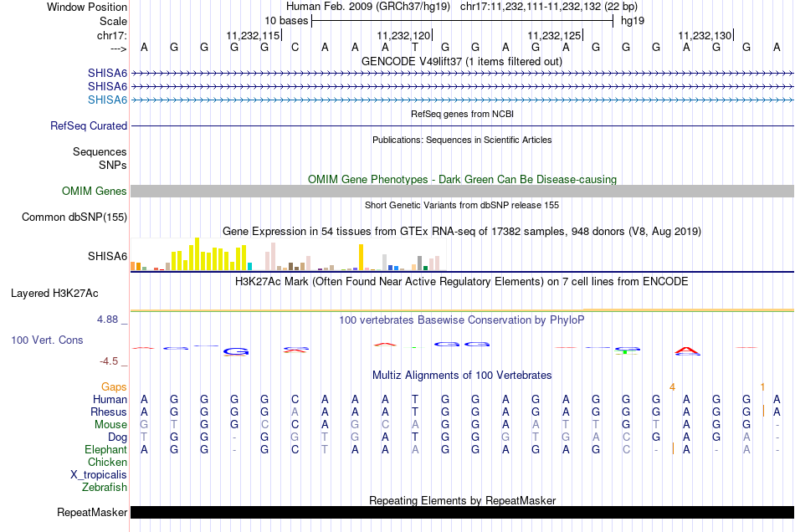Click the tallest yellow GTEx expression bar
795x532 pixels.
(197, 253)
